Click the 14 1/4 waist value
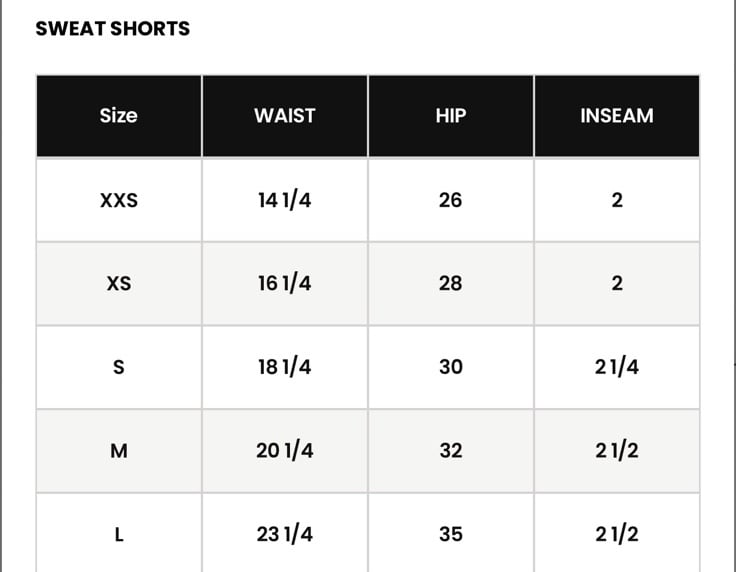This screenshot has height=572, width=736. tap(285, 200)
